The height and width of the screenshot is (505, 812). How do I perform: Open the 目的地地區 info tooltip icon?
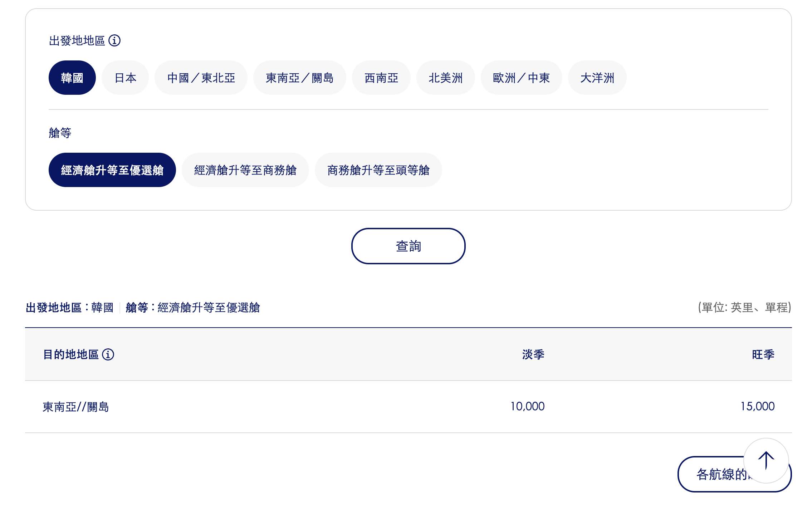click(x=108, y=355)
